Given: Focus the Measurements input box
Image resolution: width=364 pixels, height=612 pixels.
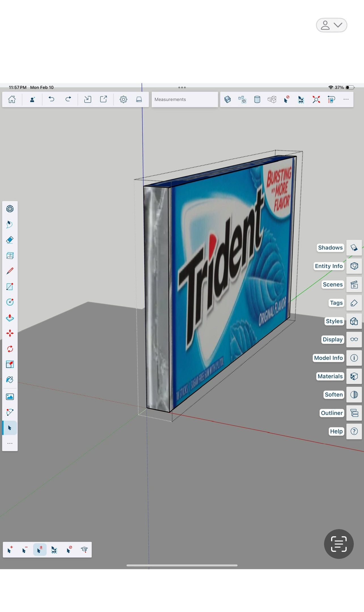Looking at the screenshot, I should click(185, 99).
